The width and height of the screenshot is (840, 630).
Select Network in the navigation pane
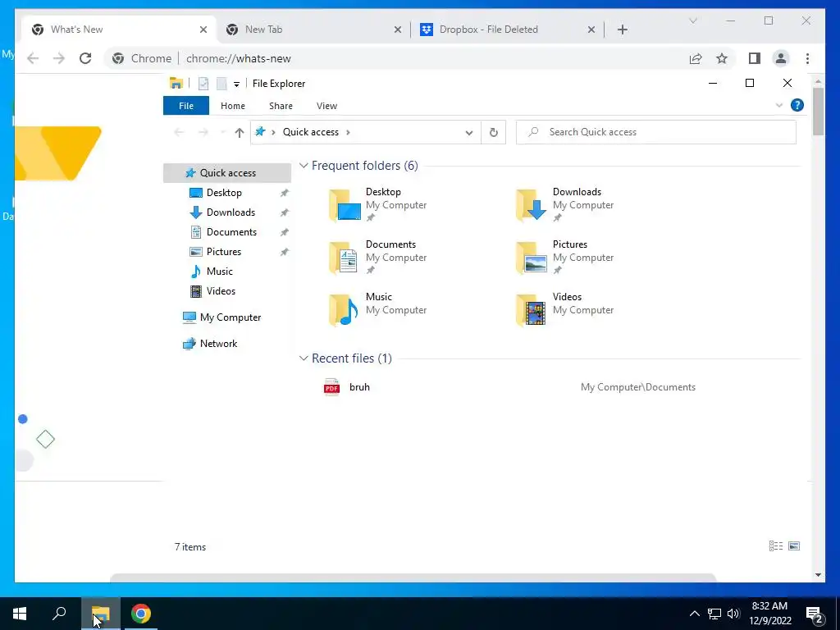point(218,344)
